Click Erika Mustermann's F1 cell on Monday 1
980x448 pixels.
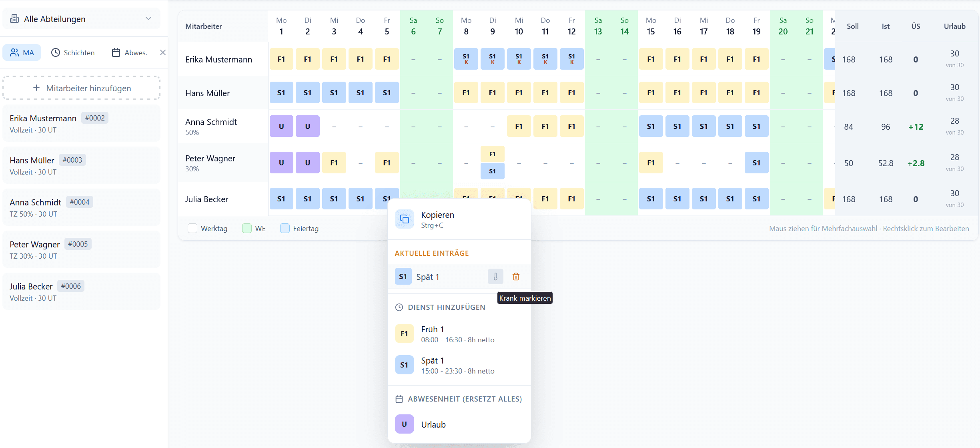pos(281,59)
